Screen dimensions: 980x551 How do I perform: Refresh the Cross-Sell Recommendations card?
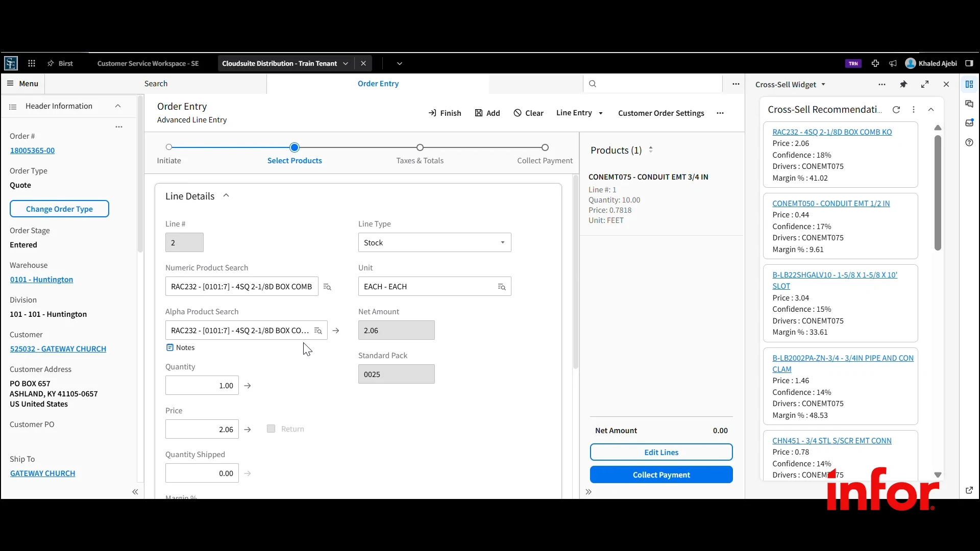896,109
